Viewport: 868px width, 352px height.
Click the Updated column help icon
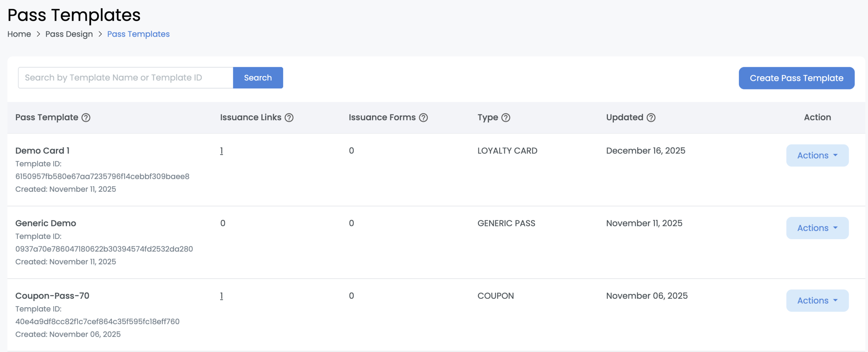tap(651, 118)
